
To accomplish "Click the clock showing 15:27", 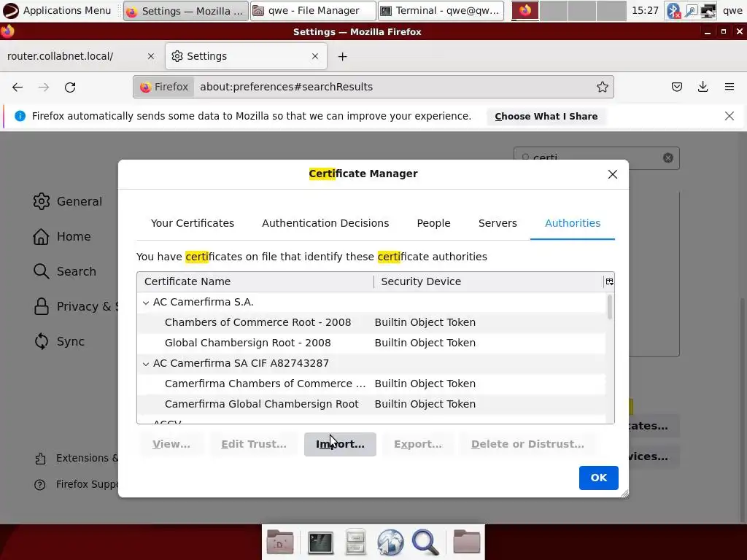I will point(645,10).
